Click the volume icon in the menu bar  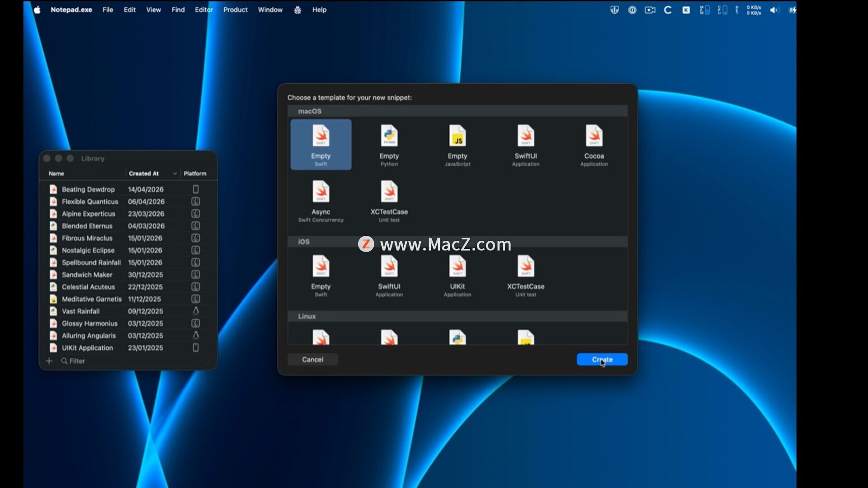(774, 10)
